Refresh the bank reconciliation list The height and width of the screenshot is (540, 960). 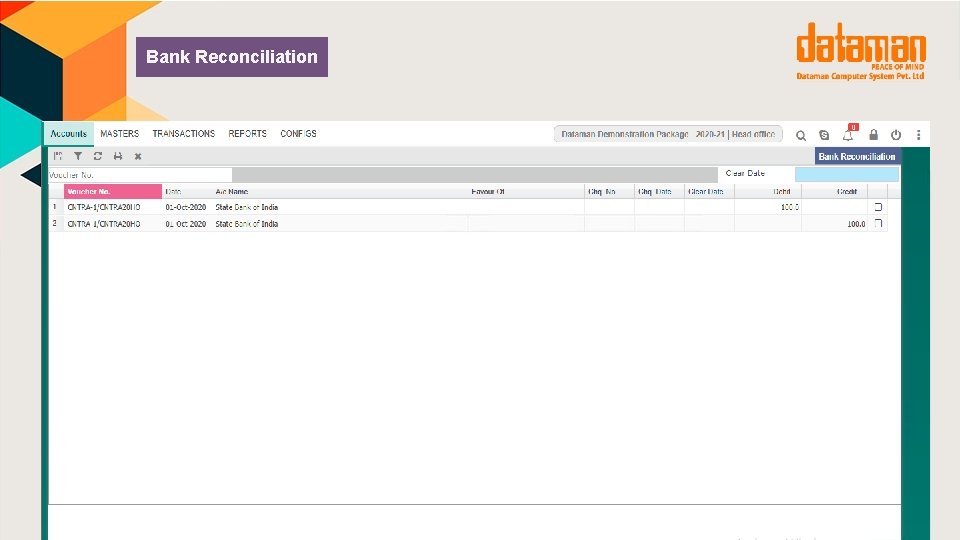coord(98,156)
